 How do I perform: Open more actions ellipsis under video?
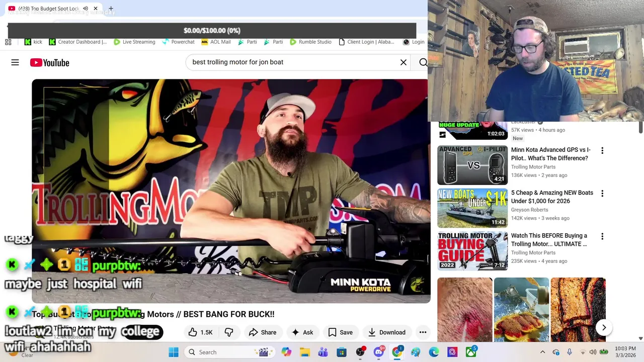423,332
